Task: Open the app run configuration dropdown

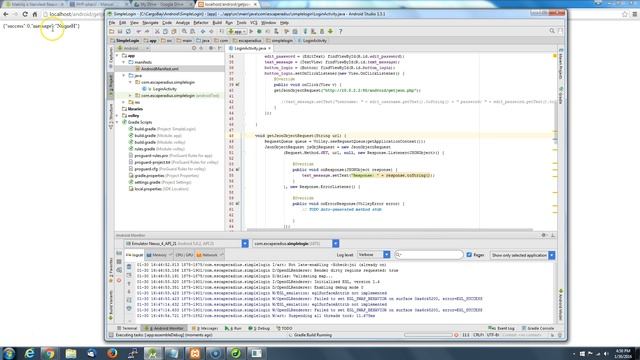Action: (x=237, y=31)
